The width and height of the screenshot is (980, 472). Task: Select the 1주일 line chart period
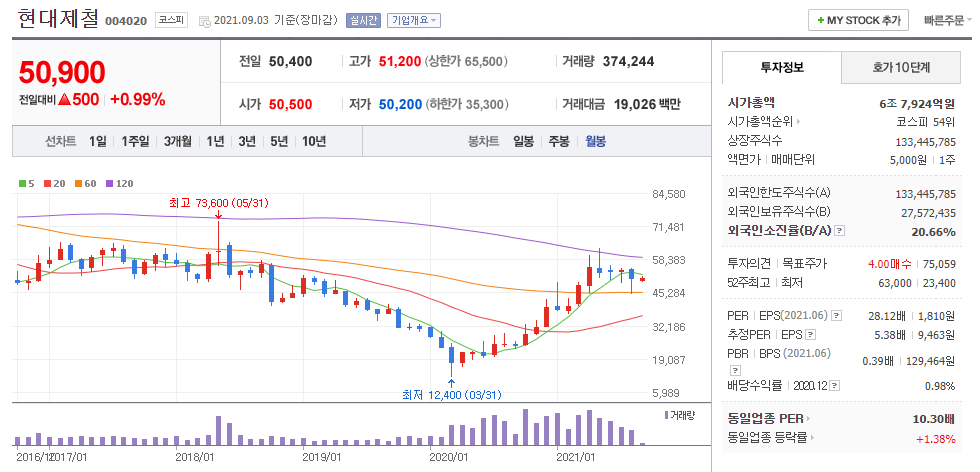tap(135, 141)
